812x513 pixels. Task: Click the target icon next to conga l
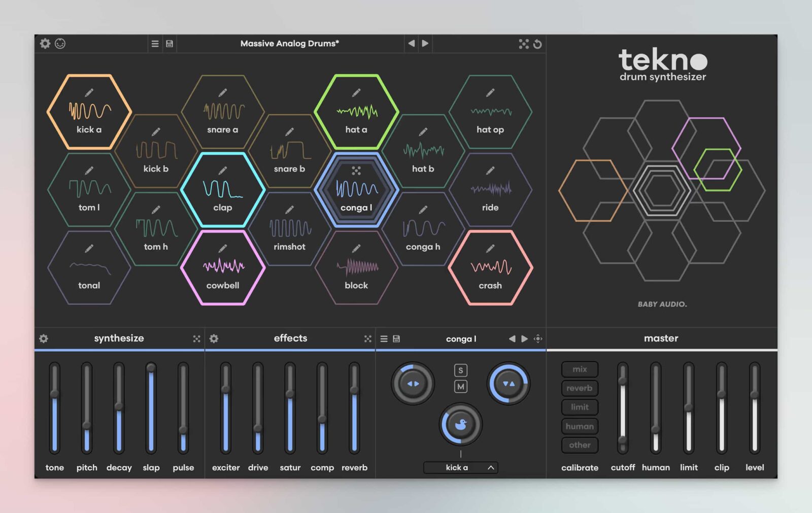click(x=538, y=338)
